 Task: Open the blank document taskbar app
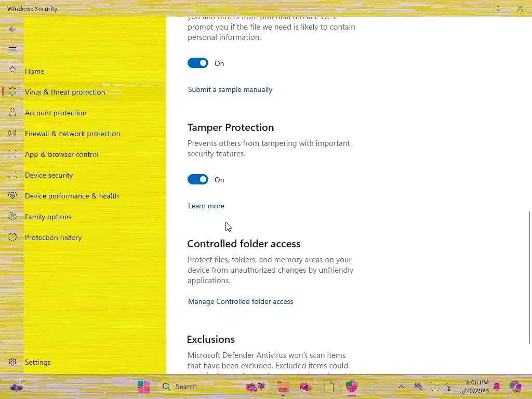[x=329, y=387]
